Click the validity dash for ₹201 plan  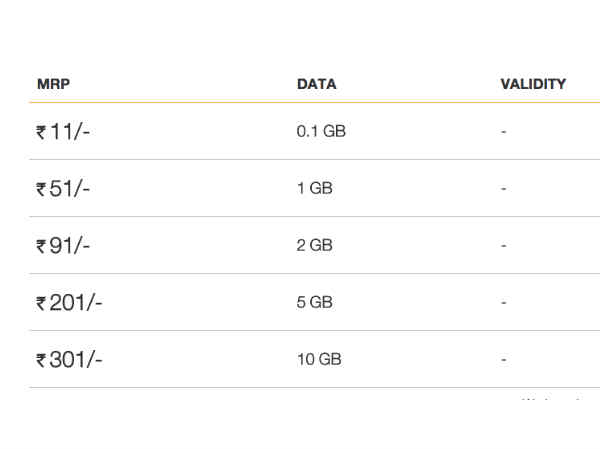(x=504, y=303)
